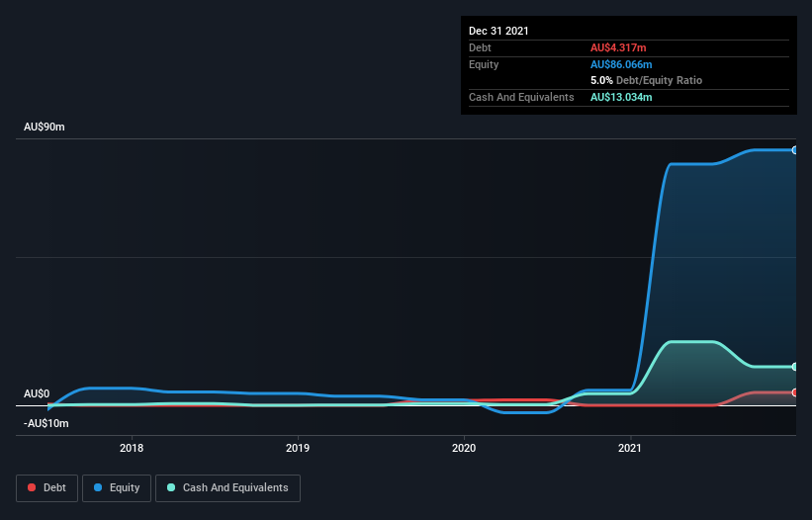Click the 2020 x-axis label

464,448
